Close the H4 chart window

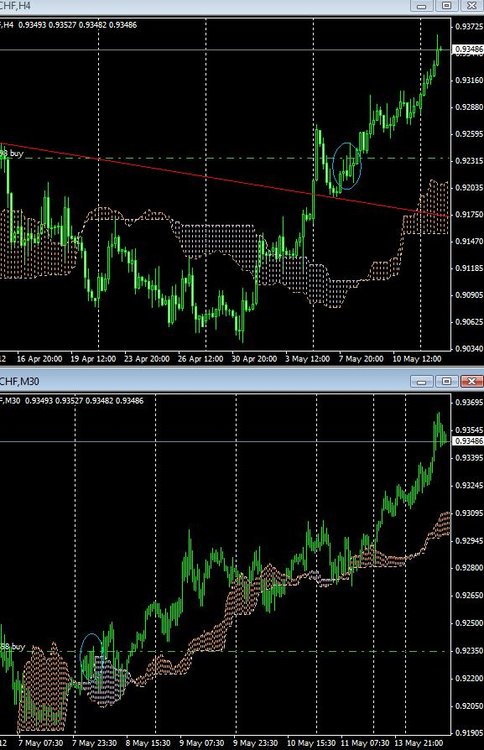[472, 6]
